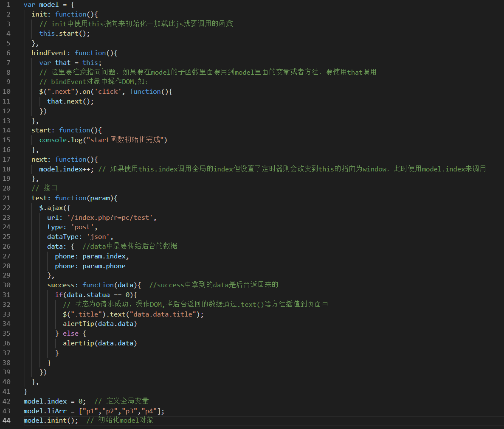
Task: Click the url '/index.php?r=pc/test' line
Action: click(102, 218)
